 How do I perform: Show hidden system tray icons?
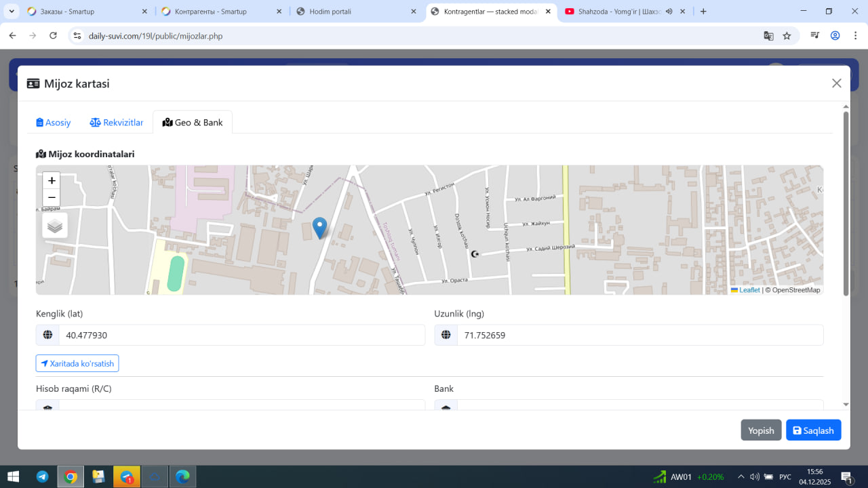741,476
